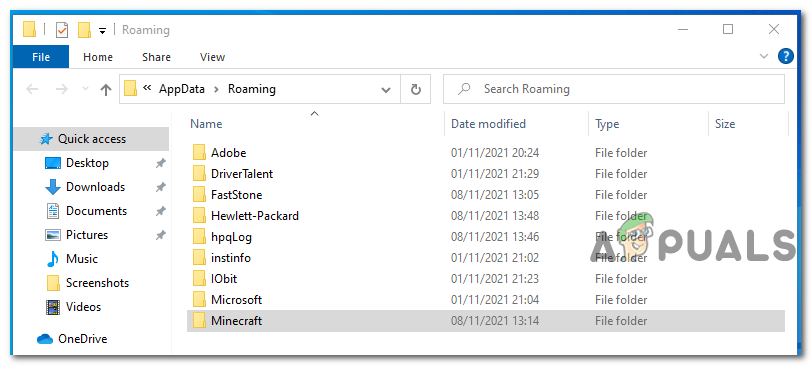Switch to the Home ribbon tab
Viewport: 812px width, 366px height.
click(x=98, y=57)
